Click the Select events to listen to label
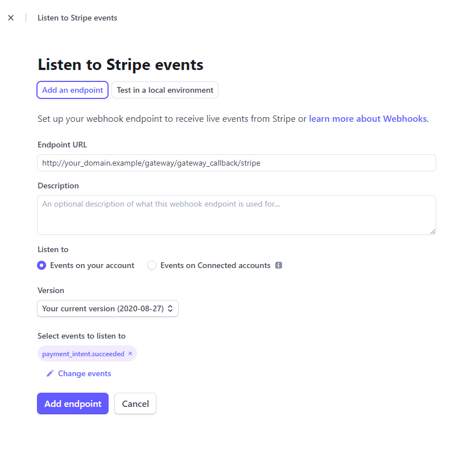 pos(81,336)
